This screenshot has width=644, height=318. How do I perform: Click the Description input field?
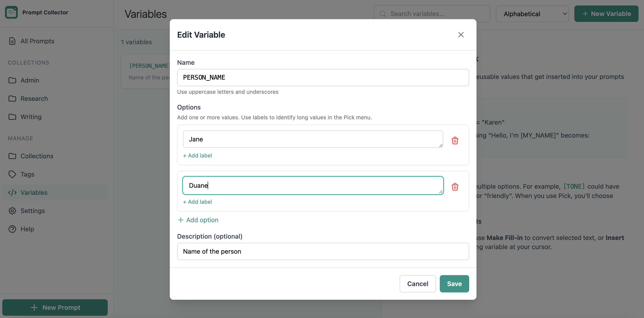point(323,251)
